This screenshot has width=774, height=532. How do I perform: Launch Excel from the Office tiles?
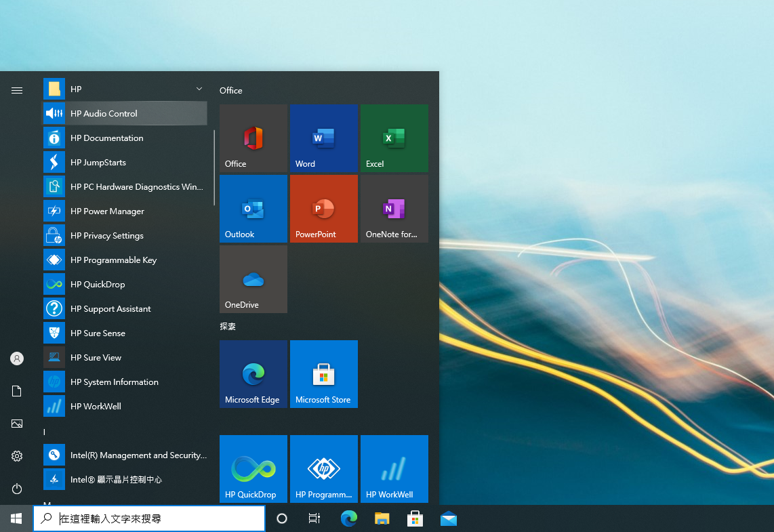(394, 138)
